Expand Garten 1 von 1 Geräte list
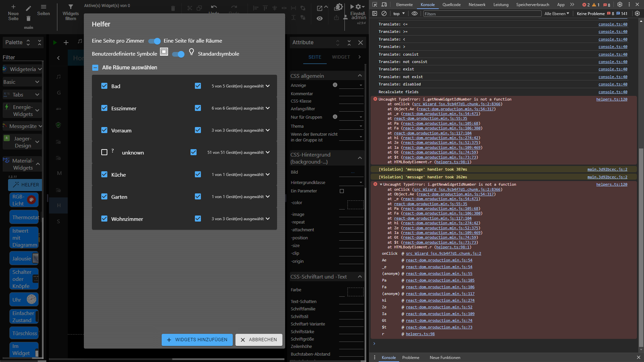The height and width of the screenshot is (362, 644). [268, 197]
